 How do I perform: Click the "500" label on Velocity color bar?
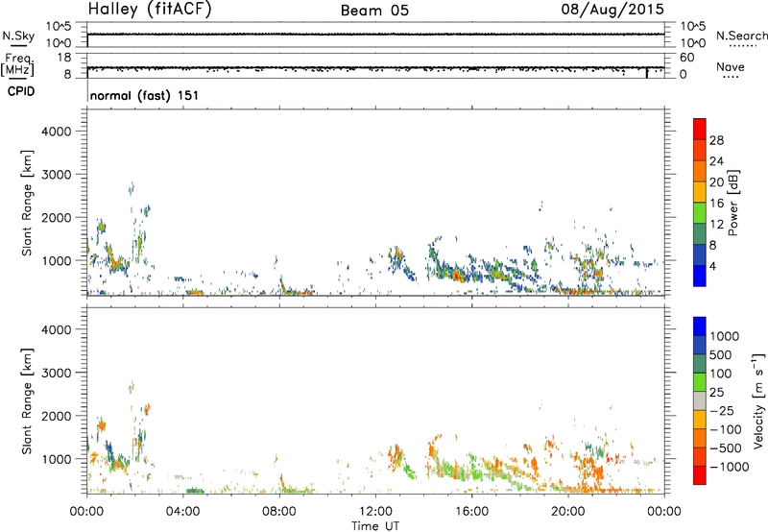pyautogui.click(x=721, y=355)
